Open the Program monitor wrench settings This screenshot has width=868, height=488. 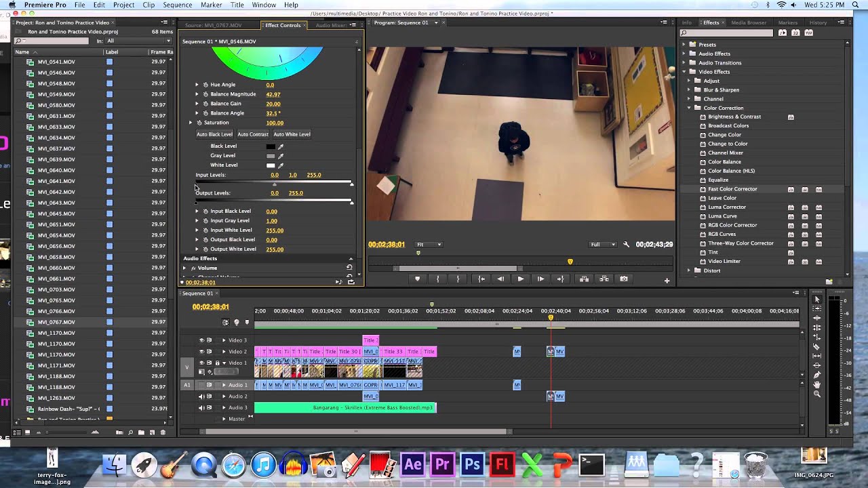click(x=626, y=245)
